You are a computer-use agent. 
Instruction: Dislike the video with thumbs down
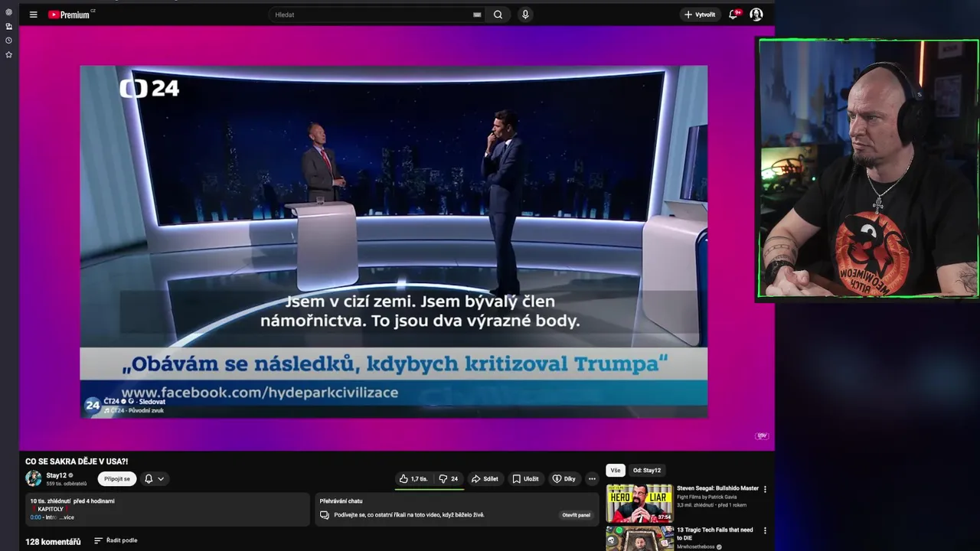click(449, 479)
